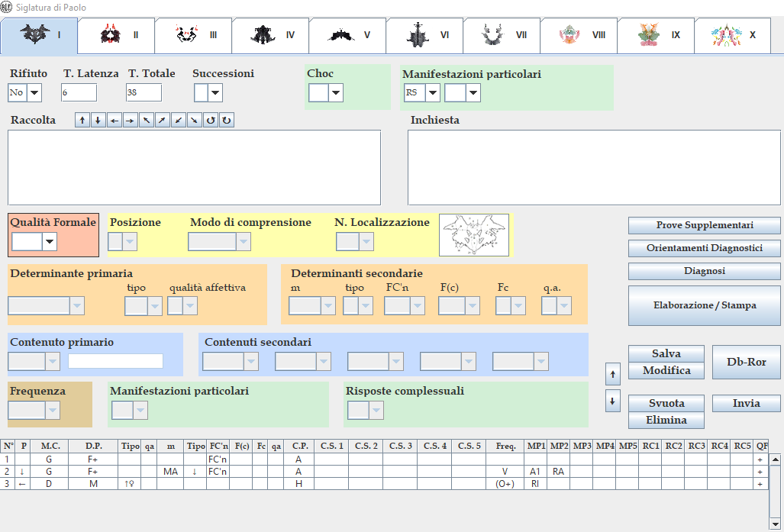
Task: Click the Modifica button
Action: click(666, 370)
